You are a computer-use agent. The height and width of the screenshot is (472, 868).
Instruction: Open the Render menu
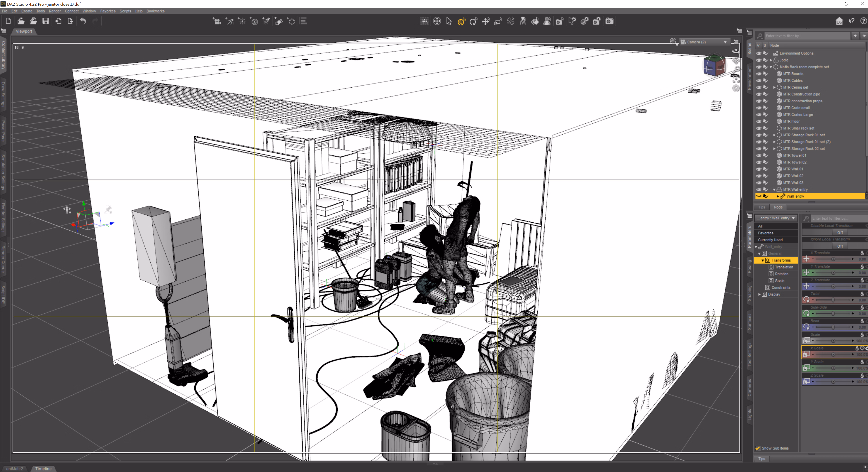click(55, 11)
